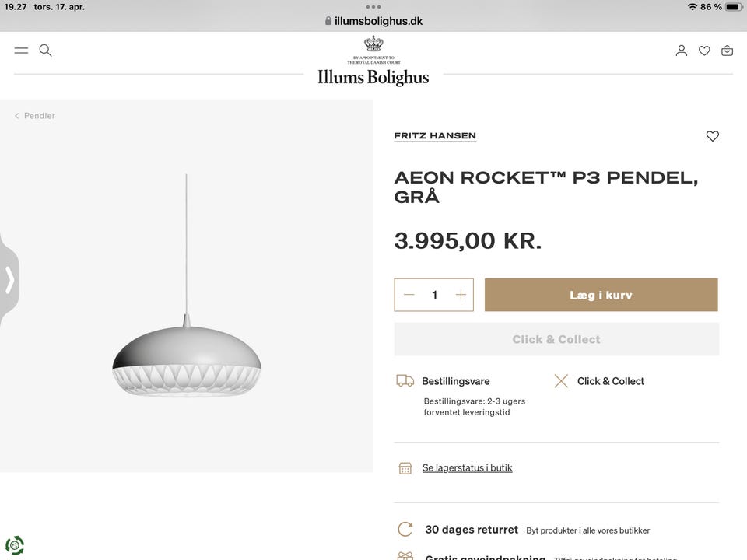
Task: Click the search magnifier icon
Action: (46, 51)
